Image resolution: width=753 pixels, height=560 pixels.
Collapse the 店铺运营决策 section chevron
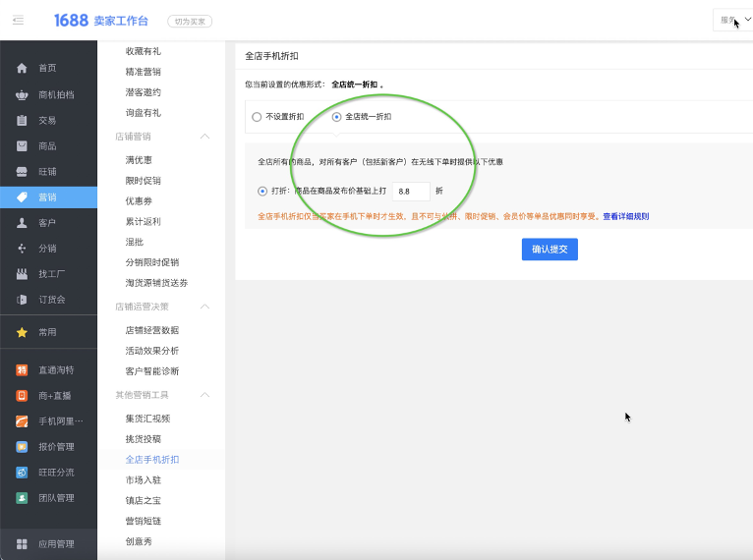point(204,307)
